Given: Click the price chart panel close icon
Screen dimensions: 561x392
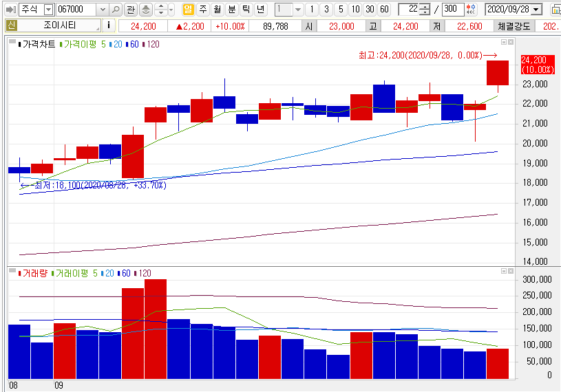Looking at the screenshot, I should [511, 42].
